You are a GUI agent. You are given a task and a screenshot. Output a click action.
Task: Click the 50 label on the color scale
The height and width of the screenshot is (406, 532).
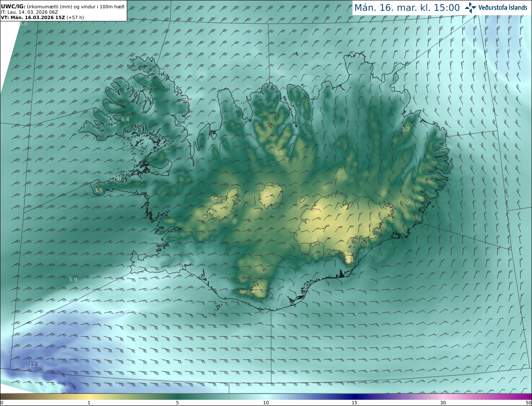click(528, 403)
